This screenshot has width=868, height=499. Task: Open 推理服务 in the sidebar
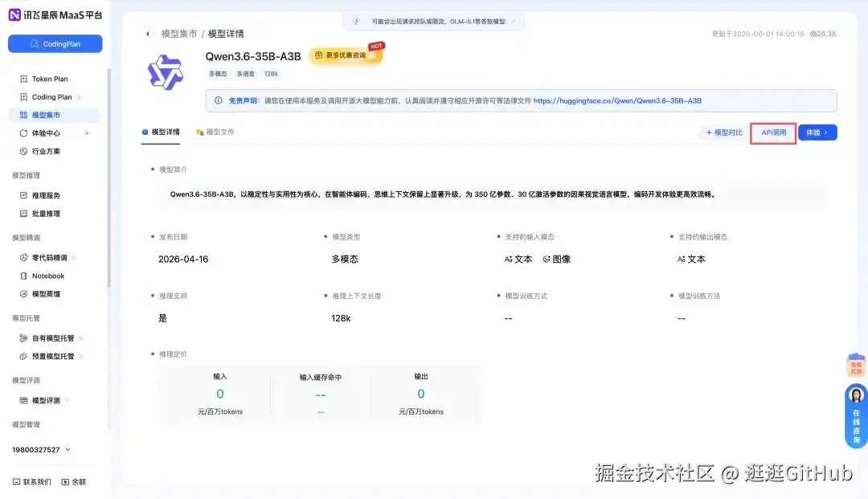point(46,195)
